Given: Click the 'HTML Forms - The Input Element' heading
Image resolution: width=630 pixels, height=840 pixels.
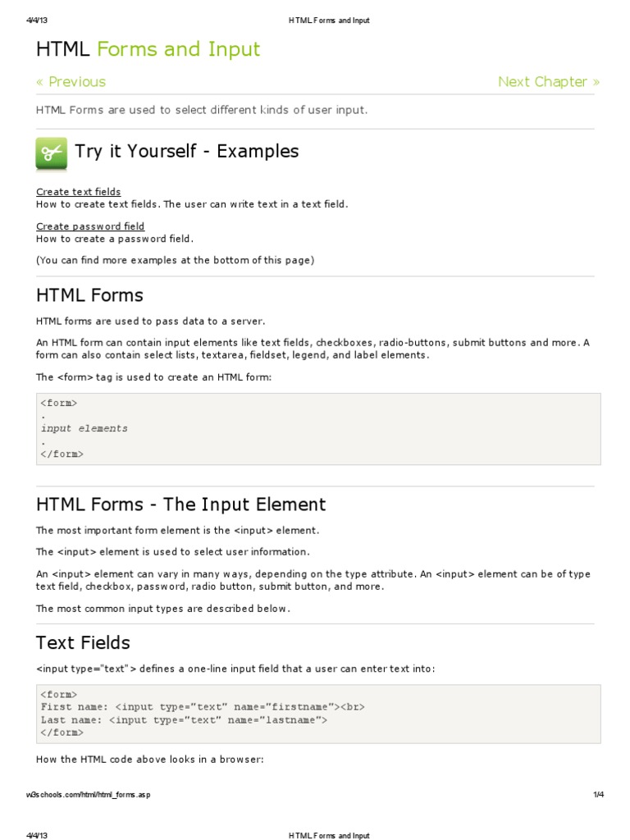Looking at the screenshot, I should tap(180, 504).
